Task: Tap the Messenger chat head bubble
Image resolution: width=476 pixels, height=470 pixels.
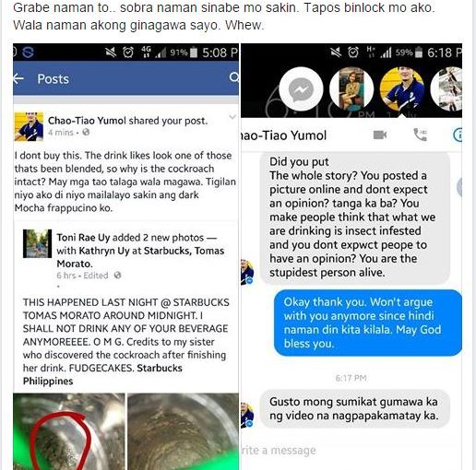Action: pos(301,89)
